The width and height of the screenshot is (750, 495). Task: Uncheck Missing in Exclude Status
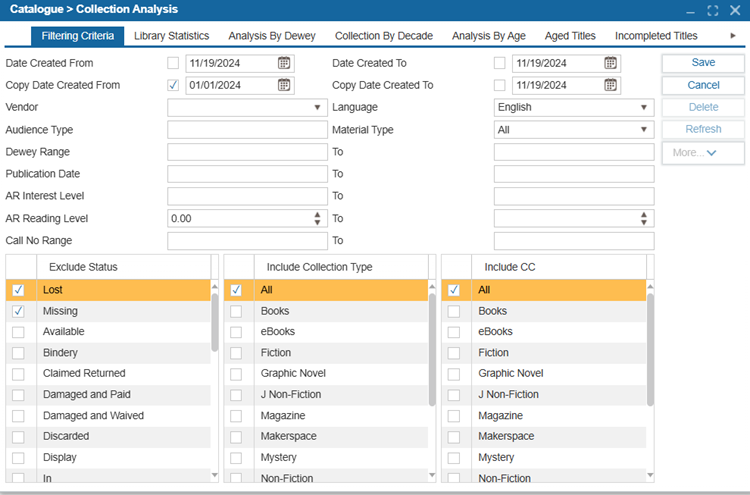click(x=18, y=311)
